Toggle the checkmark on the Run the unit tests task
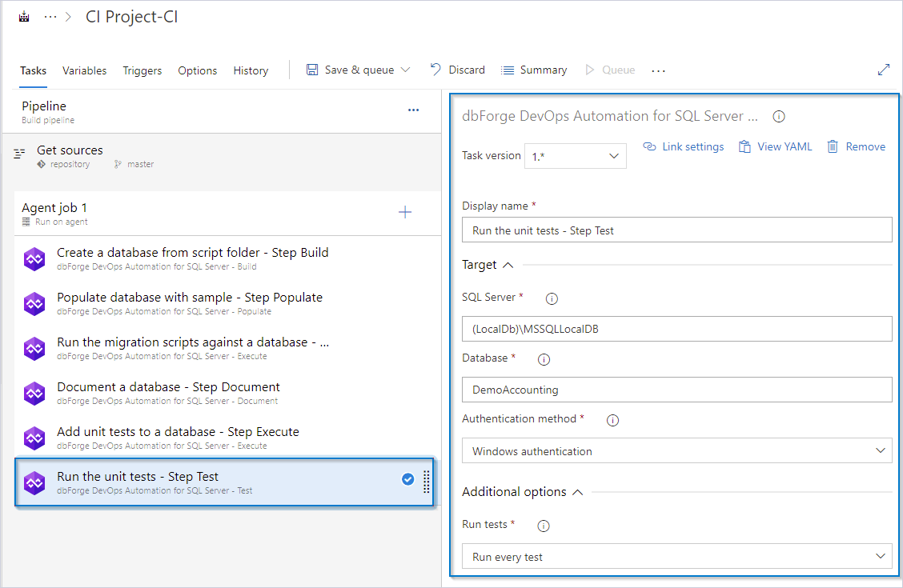 click(x=407, y=479)
